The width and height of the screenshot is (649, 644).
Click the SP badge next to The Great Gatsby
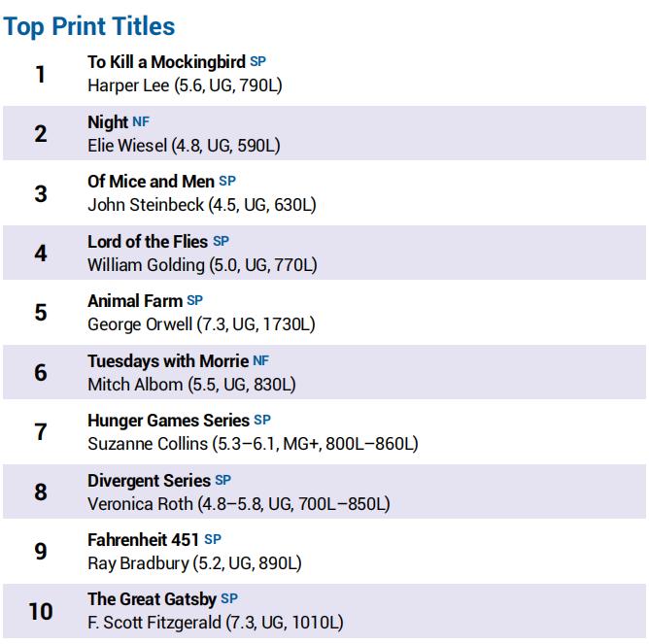click(x=229, y=598)
